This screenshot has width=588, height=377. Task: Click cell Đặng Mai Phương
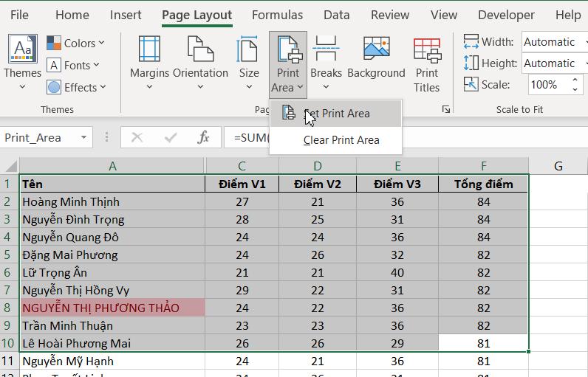coord(112,255)
